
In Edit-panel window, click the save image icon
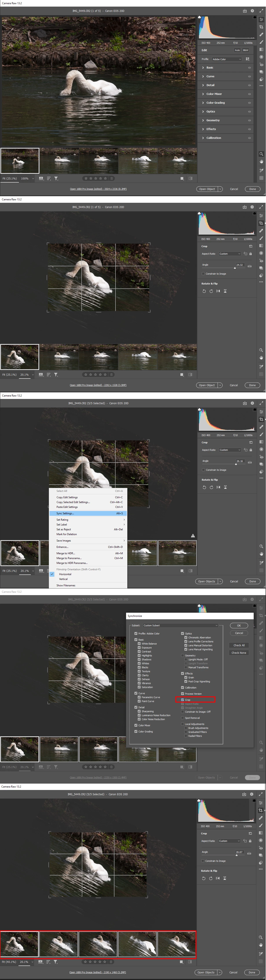[x=245, y=11]
